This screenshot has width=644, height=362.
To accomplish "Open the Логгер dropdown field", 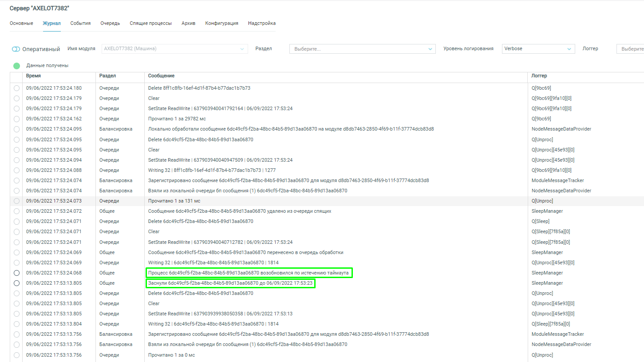I will pos(630,49).
